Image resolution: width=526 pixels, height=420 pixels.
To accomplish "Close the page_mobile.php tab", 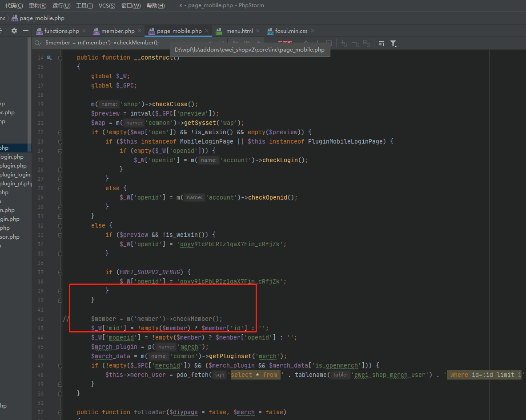I will point(207,31).
